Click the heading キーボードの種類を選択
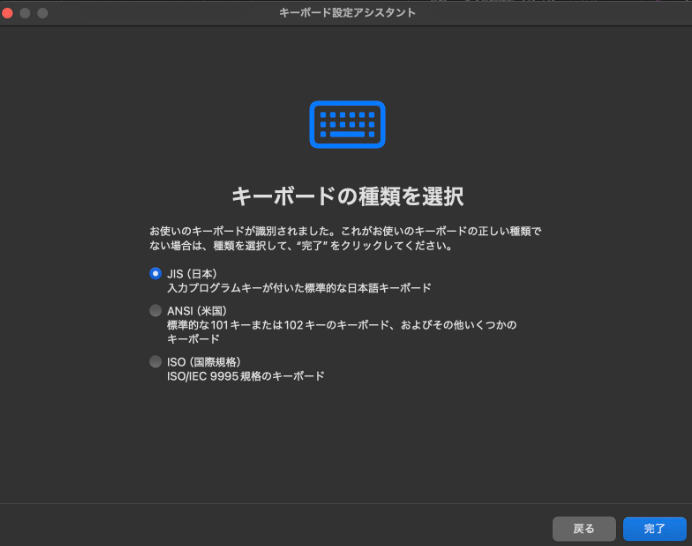Screen dimensions: 692x546 (347, 194)
